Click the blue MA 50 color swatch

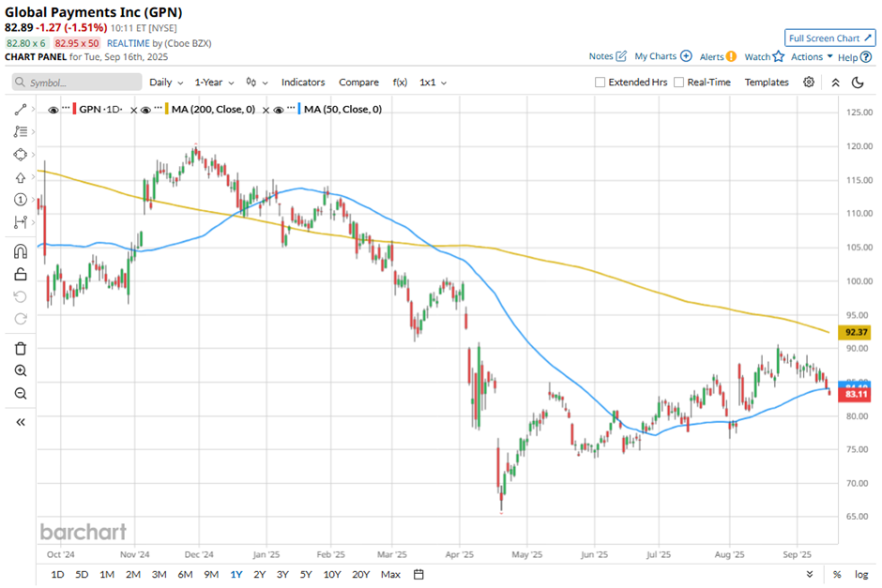[299, 109]
